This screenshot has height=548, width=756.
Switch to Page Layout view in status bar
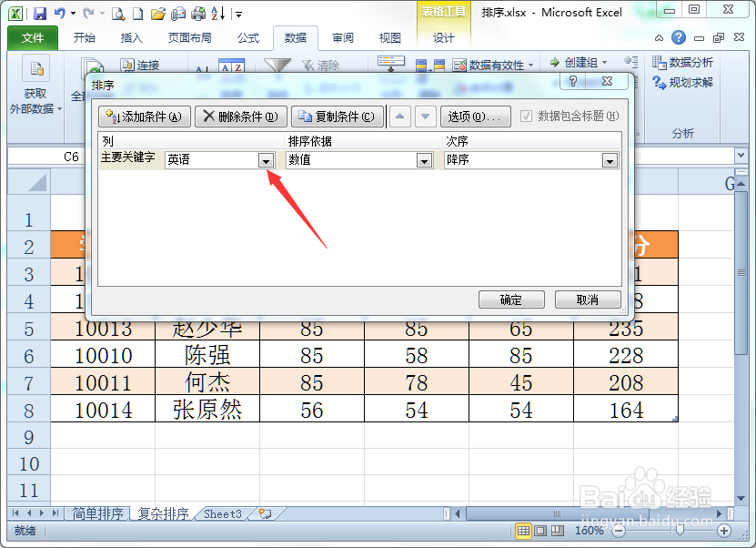coord(540,531)
